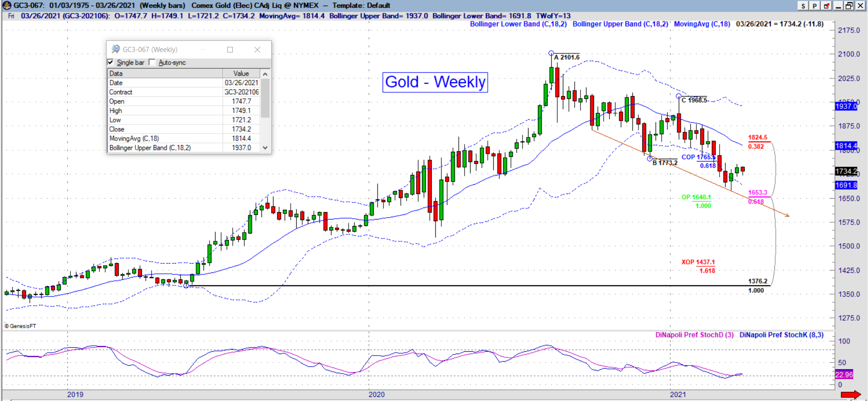
Task: Select the Open row in data table
Action: 184,101
